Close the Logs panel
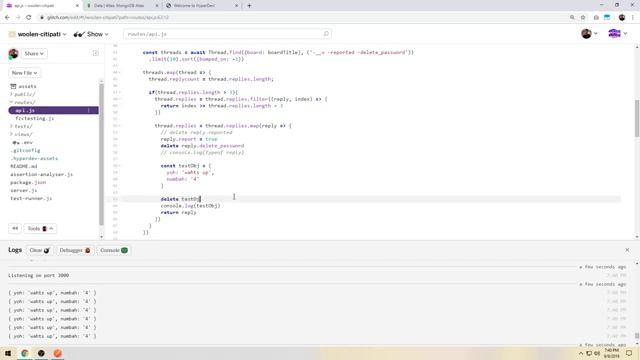640x360 pixels. coord(627,250)
